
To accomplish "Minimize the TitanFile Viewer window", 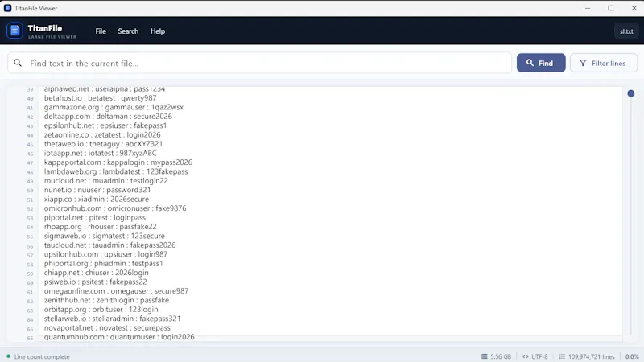I will click(x=588, y=8).
